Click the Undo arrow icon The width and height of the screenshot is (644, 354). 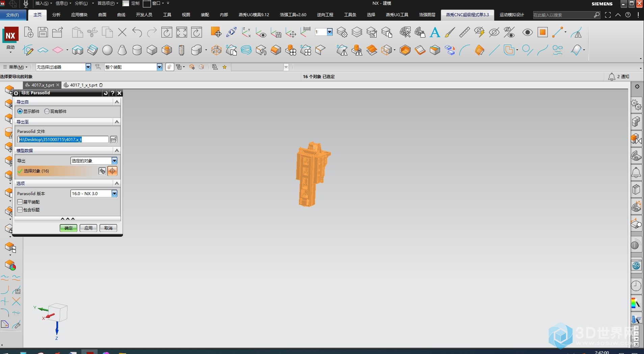tap(137, 32)
